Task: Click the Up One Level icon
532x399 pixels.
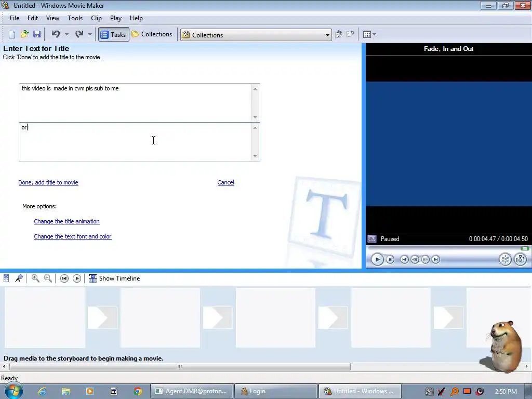Action: click(x=338, y=34)
